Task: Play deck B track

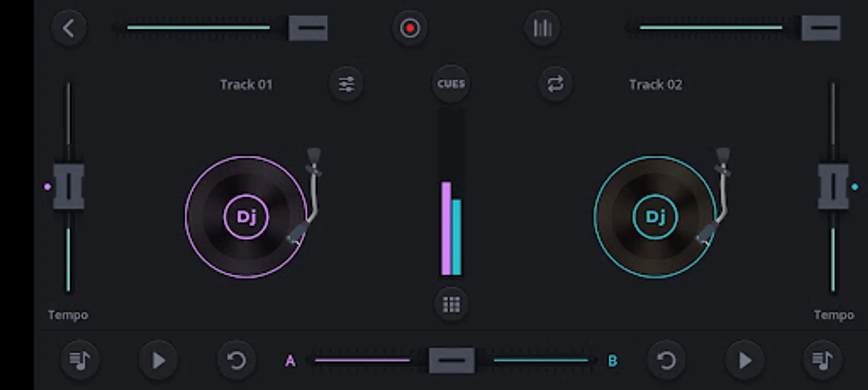Action: tap(744, 360)
